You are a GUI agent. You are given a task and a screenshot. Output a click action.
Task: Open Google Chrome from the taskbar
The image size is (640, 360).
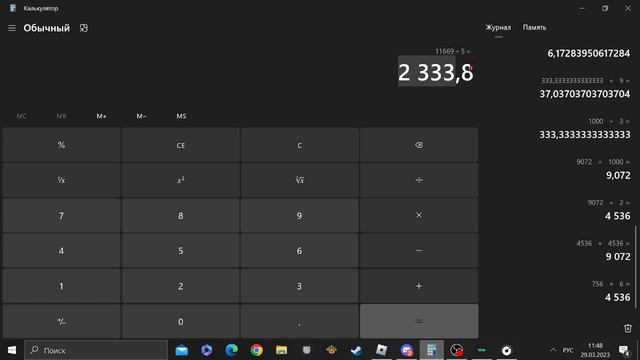[256, 350]
